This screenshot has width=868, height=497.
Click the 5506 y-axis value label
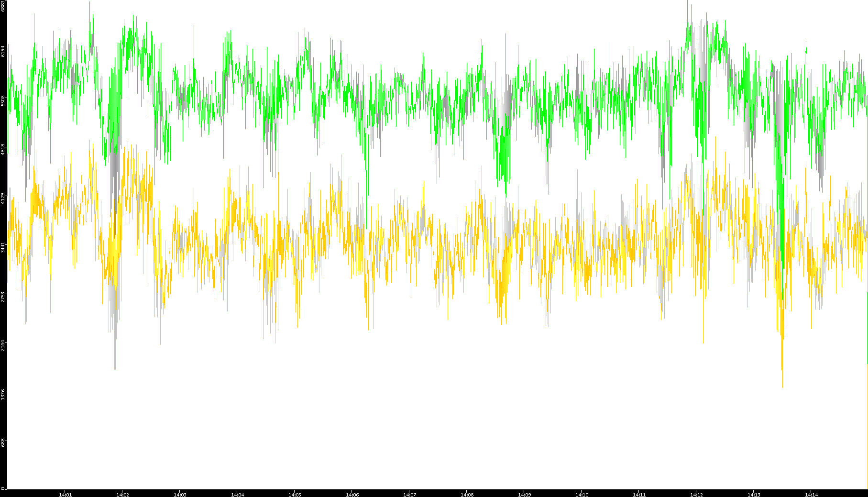pos(3,101)
